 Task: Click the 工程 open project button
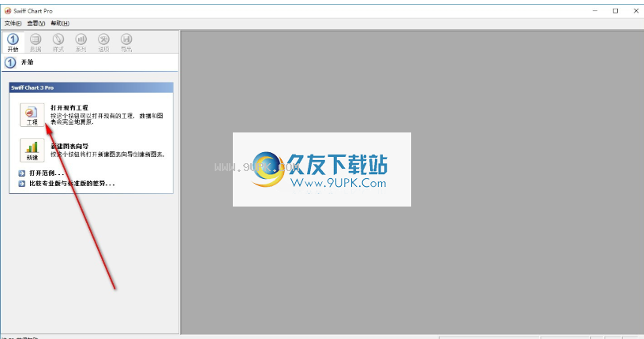tap(32, 115)
